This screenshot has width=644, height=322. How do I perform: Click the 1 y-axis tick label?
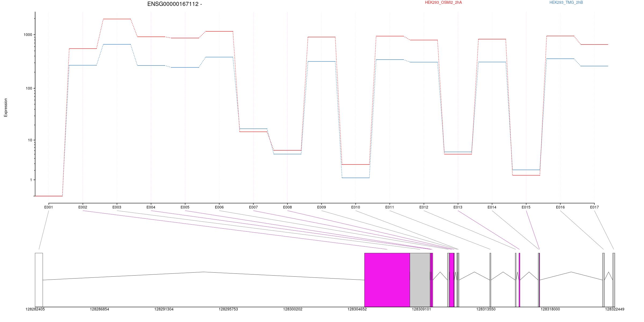[x=31, y=180]
